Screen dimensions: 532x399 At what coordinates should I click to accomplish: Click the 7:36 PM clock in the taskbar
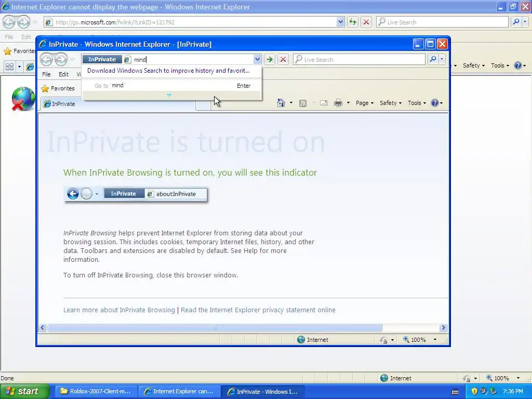[x=513, y=391]
